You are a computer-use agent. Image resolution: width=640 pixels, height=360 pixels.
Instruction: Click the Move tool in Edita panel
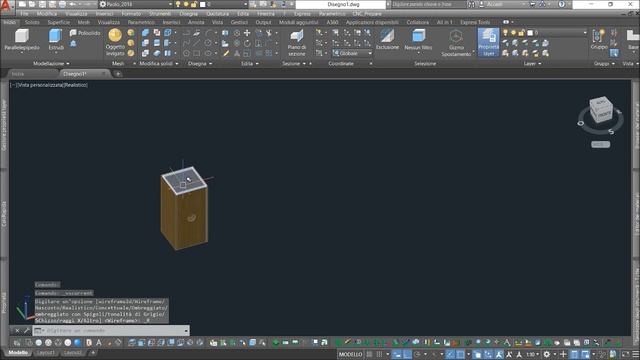(x=247, y=33)
